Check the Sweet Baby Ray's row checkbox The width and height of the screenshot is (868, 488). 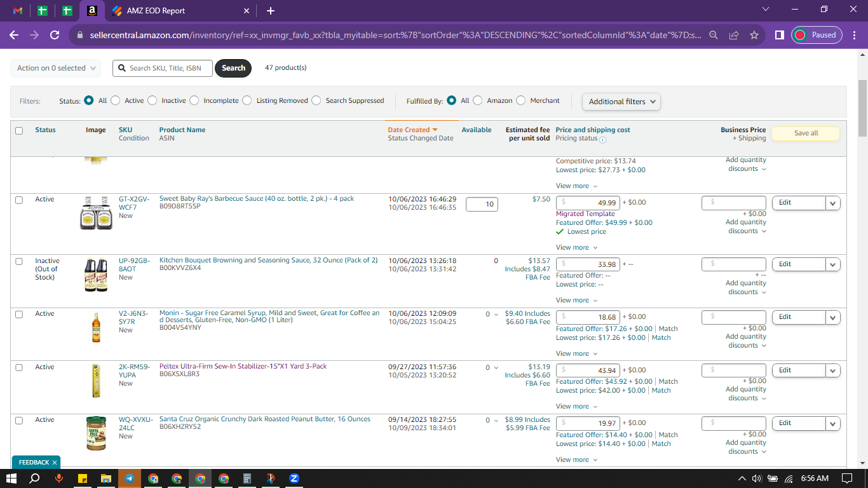pyautogui.click(x=19, y=200)
